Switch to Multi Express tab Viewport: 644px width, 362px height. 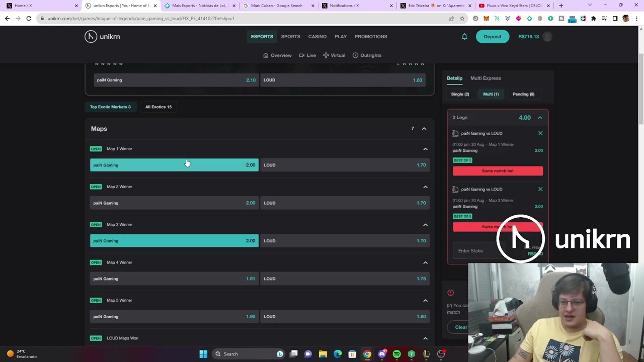[486, 78]
